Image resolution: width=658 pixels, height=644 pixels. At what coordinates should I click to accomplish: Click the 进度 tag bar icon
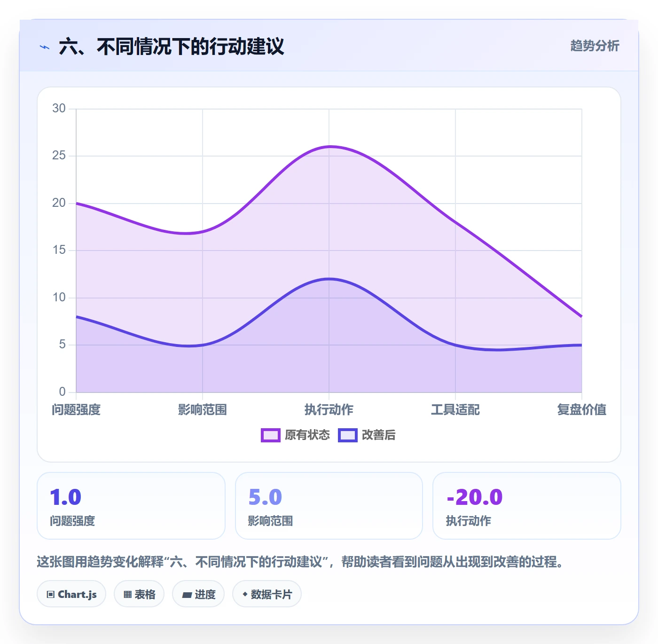click(187, 595)
